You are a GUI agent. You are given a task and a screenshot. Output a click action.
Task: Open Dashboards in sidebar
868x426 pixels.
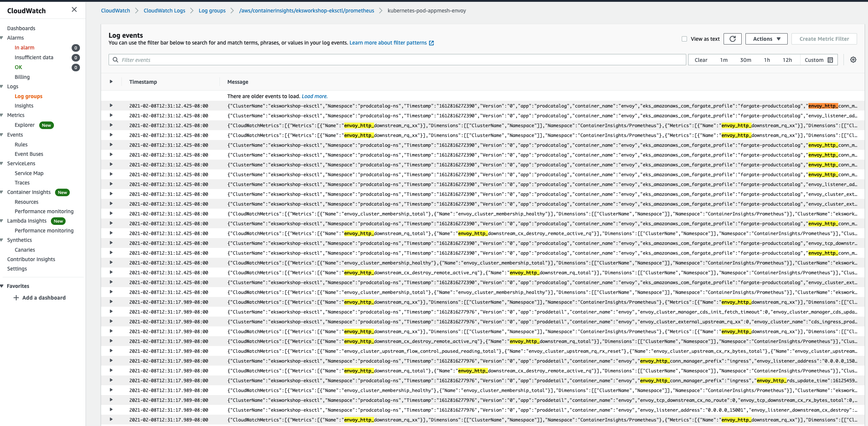(21, 28)
